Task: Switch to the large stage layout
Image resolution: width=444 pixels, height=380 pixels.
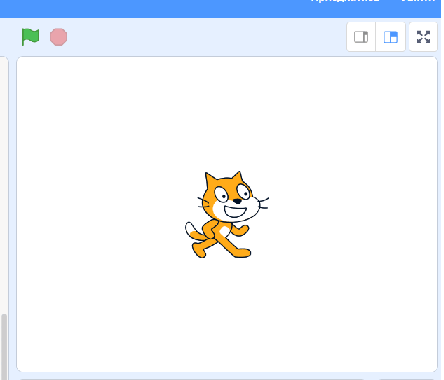Action: [391, 37]
